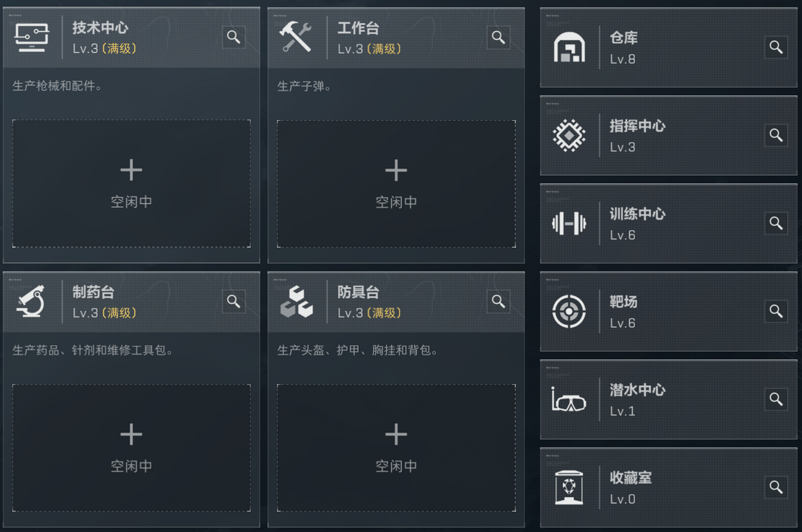The width and height of the screenshot is (802, 532).
Task: Select the 训练中心 dumbbell icon
Action: [x=568, y=223]
